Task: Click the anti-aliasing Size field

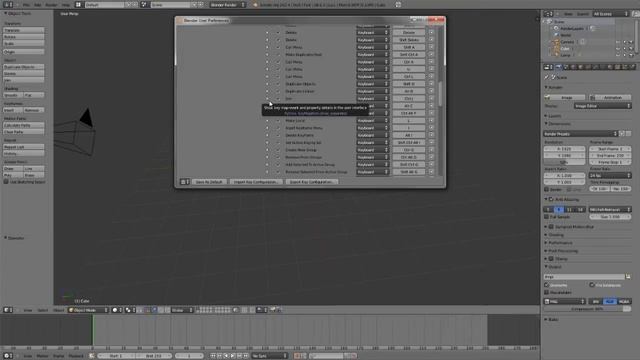Action: pyautogui.click(x=610, y=217)
